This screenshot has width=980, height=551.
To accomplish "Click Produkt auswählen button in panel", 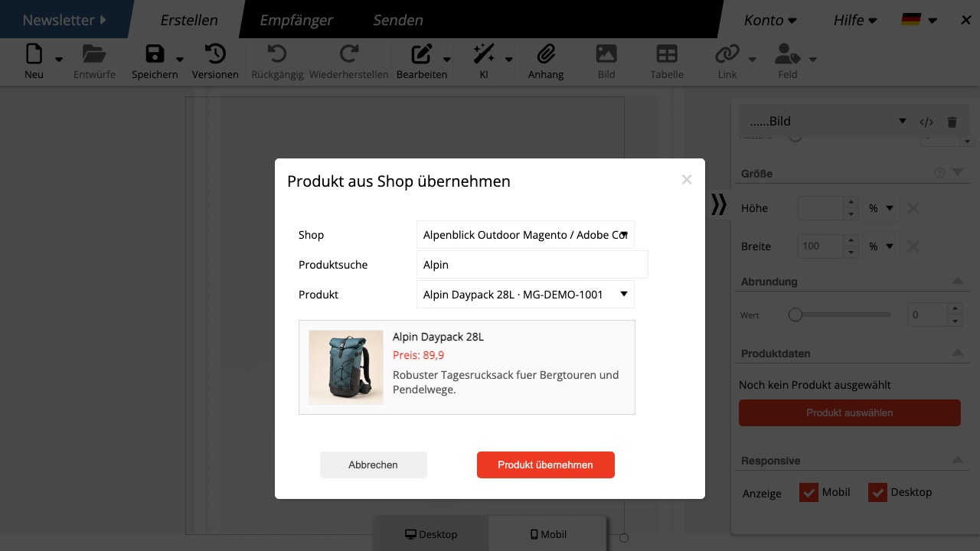I will click(850, 413).
